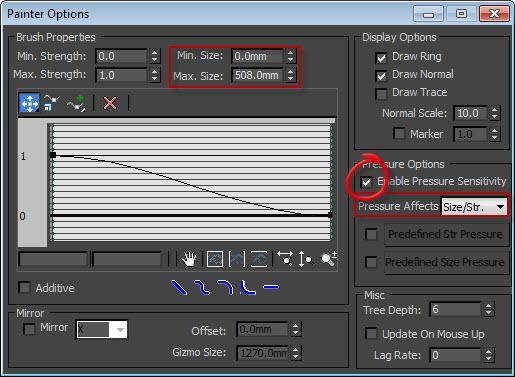Enable the Additive checkbox
515x377 pixels.
(x=25, y=287)
